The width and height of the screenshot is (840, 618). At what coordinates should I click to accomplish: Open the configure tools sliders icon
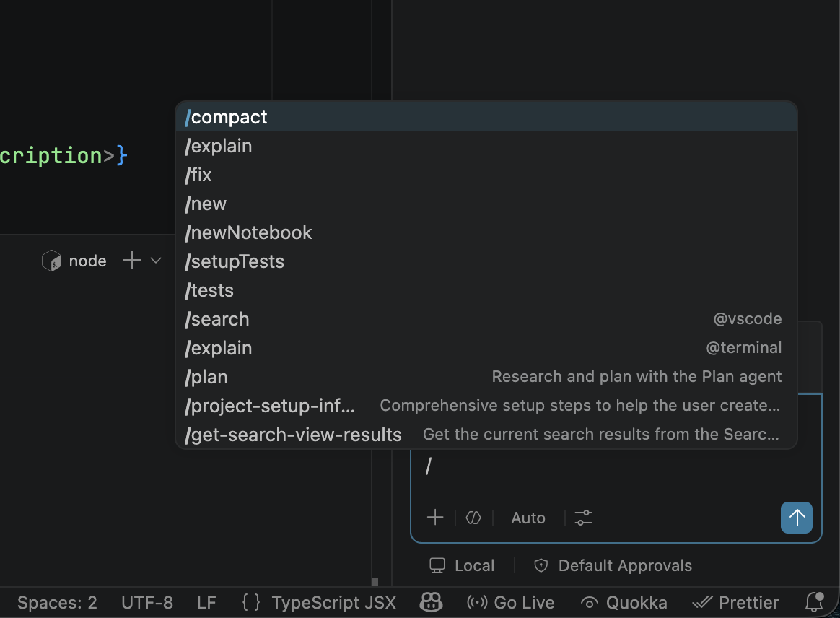pos(583,518)
